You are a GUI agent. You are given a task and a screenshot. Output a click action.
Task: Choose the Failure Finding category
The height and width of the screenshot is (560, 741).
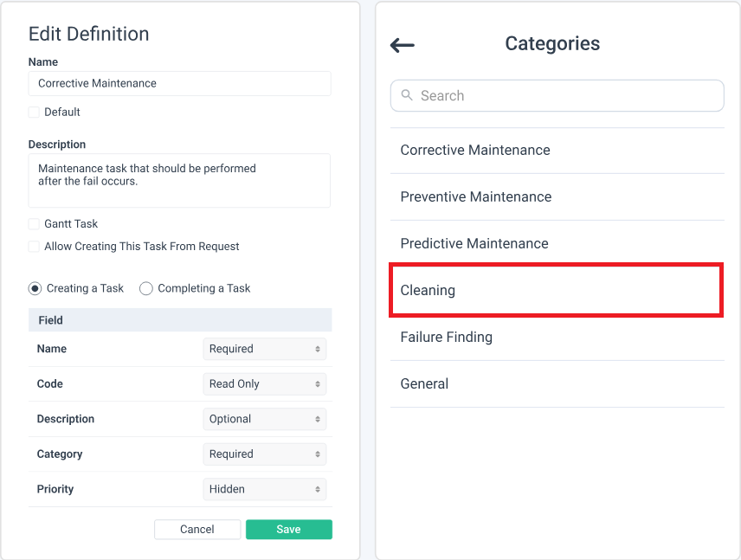coord(446,338)
